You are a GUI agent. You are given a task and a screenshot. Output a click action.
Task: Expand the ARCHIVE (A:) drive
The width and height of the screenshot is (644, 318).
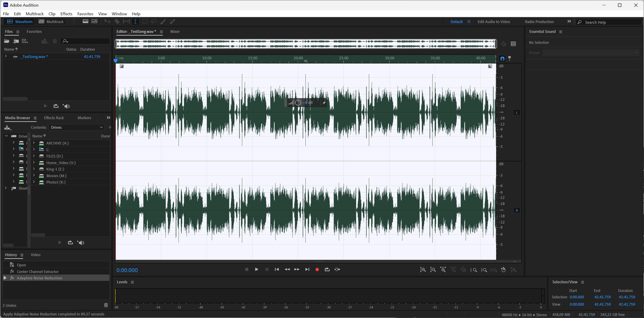pyautogui.click(x=34, y=143)
